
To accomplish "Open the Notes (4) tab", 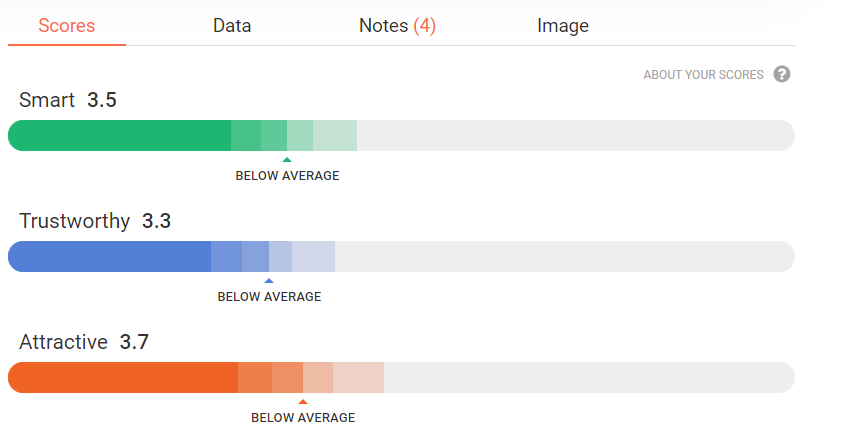I will (397, 26).
